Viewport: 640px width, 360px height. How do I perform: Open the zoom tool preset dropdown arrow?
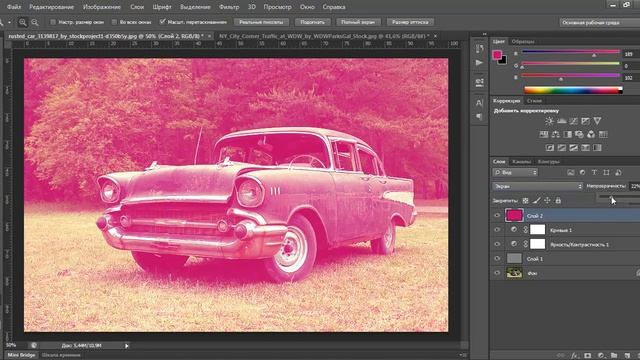9,22
